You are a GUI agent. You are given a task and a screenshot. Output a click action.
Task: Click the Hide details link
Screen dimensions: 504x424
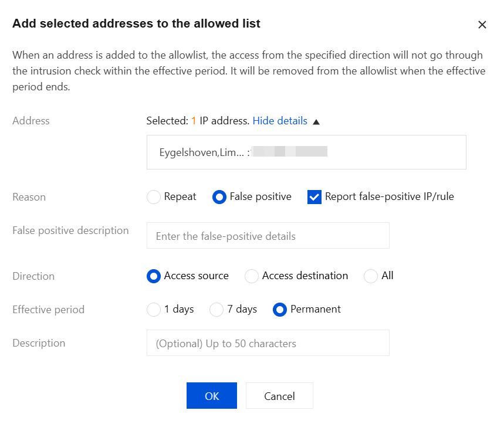[x=279, y=121]
